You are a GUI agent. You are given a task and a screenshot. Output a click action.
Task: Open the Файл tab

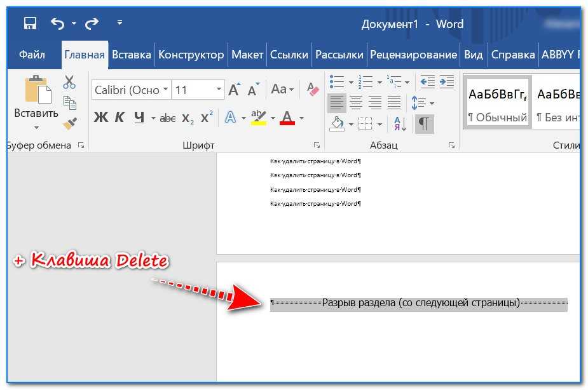32,55
